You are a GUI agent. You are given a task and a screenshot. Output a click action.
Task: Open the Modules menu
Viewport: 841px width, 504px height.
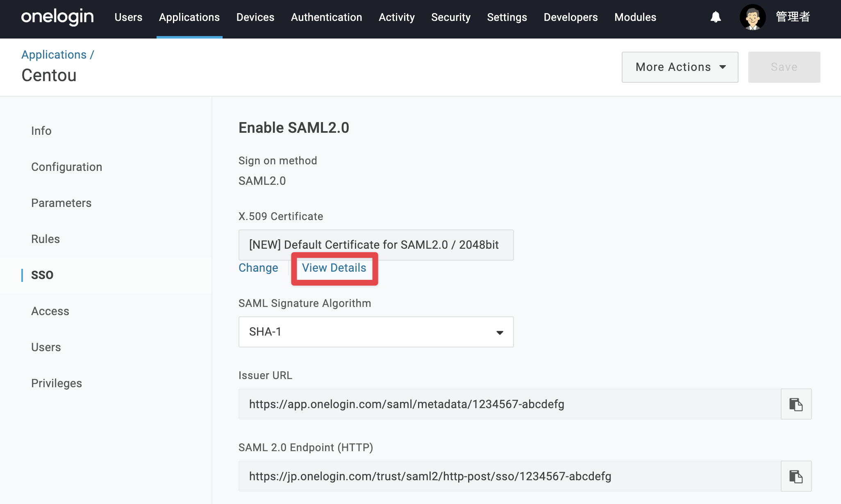click(x=635, y=17)
